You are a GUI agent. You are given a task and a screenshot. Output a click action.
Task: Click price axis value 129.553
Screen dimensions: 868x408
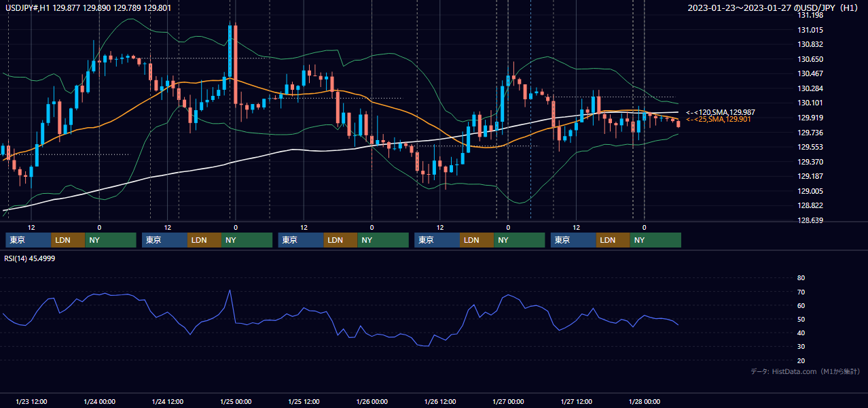coord(810,148)
